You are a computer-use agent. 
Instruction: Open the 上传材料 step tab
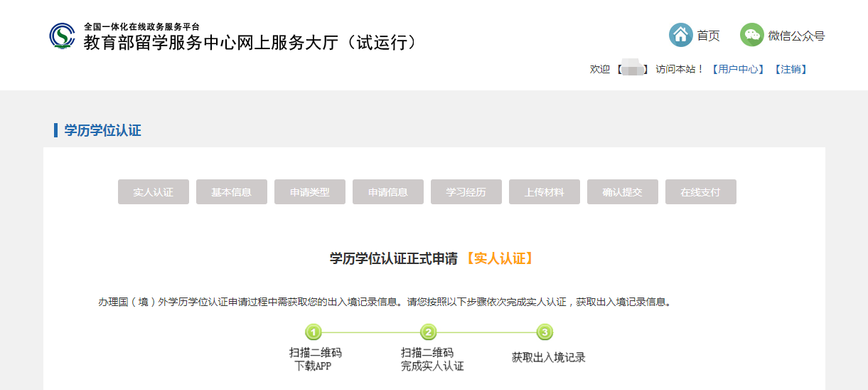point(545,192)
